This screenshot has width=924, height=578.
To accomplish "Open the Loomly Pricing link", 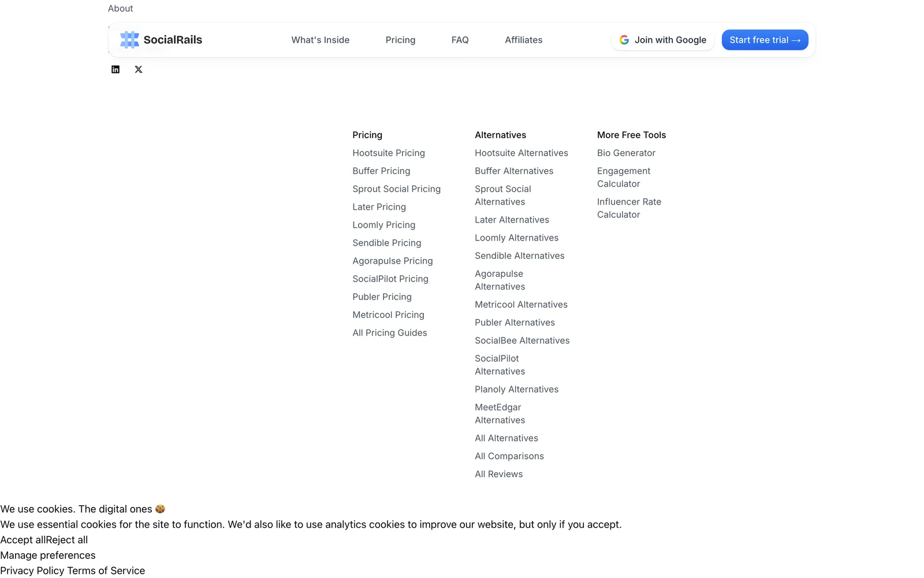I will click(x=384, y=225).
